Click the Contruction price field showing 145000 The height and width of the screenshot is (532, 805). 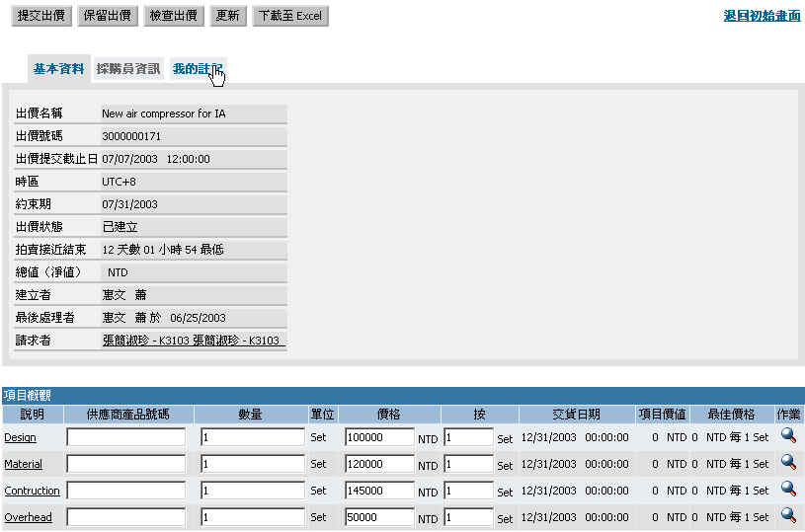tap(379, 490)
